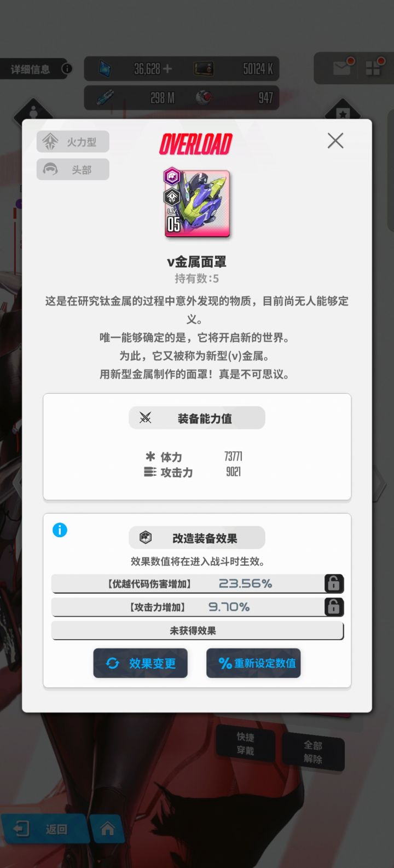Tap the 返回 back button
The image size is (394, 868).
point(43,829)
